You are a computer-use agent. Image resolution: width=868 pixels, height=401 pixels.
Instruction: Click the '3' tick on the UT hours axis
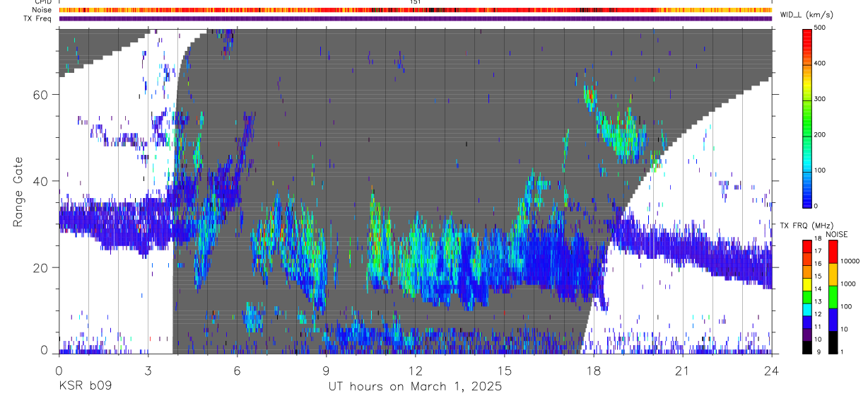click(148, 370)
